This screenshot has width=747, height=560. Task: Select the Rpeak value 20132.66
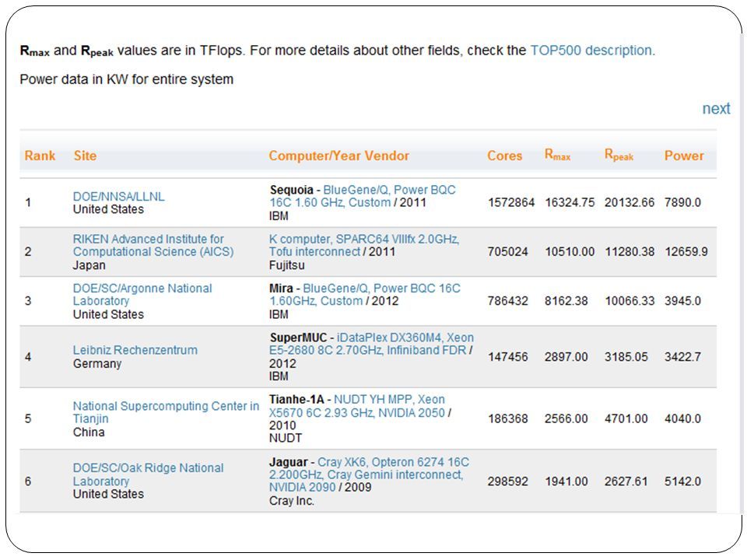[x=630, y=202]
